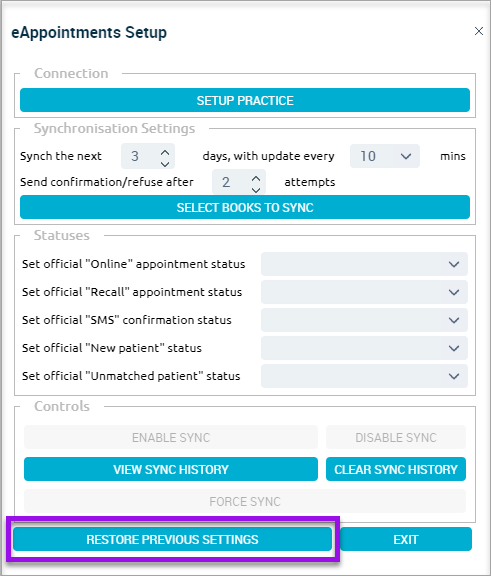The image size is (491, 576).
Task: Open the "SMS" confirmation status dropdown
Action: [x=364, y=320]
